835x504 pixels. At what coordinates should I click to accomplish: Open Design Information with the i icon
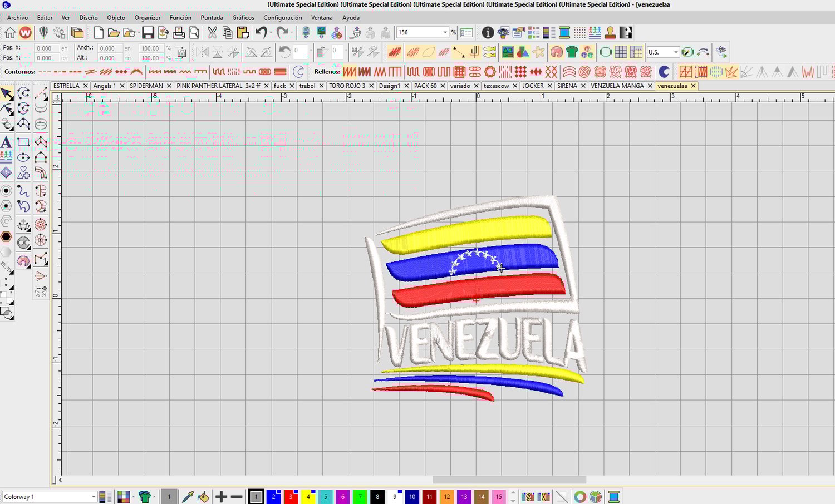point(488,33)
